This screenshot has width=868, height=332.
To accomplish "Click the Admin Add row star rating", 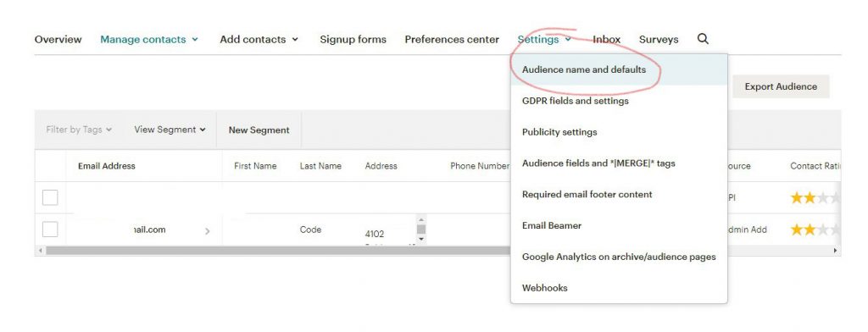I will [x=815, y=230].
